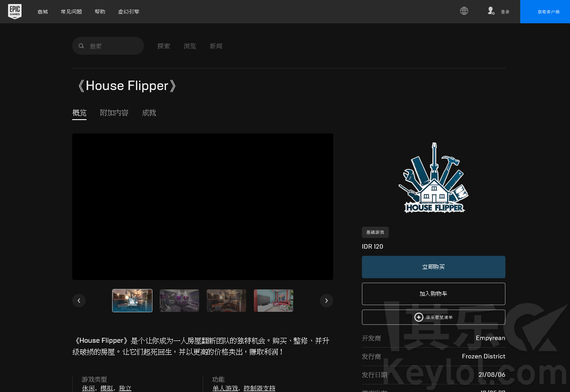Click the 功能 heading

(x=218, y=379)
